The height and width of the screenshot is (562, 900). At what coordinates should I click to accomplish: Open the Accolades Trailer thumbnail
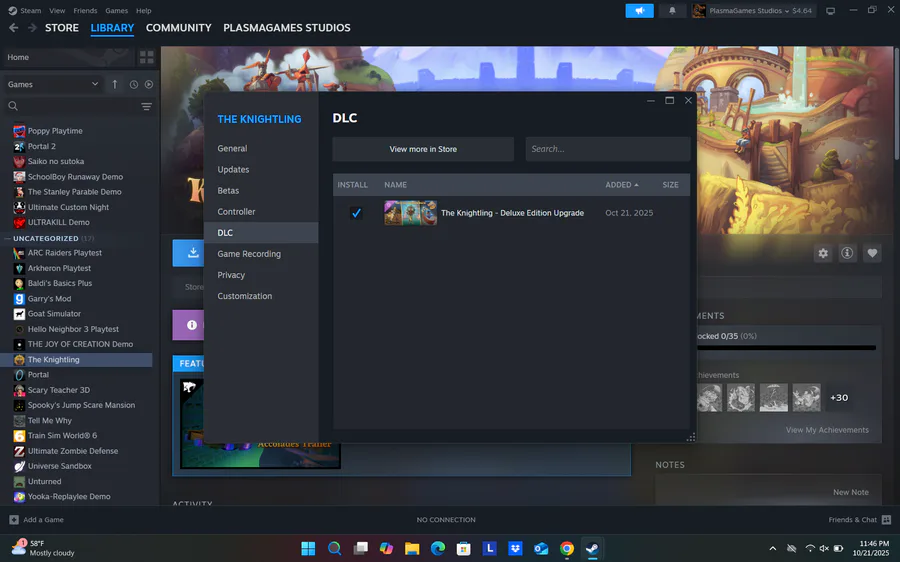pos(261,424)
